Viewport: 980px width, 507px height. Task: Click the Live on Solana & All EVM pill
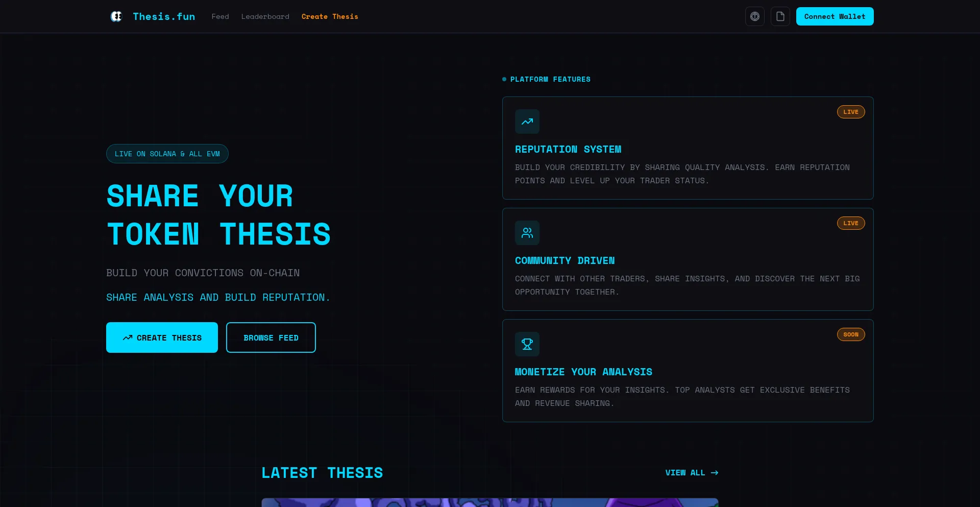click(167, 154)
